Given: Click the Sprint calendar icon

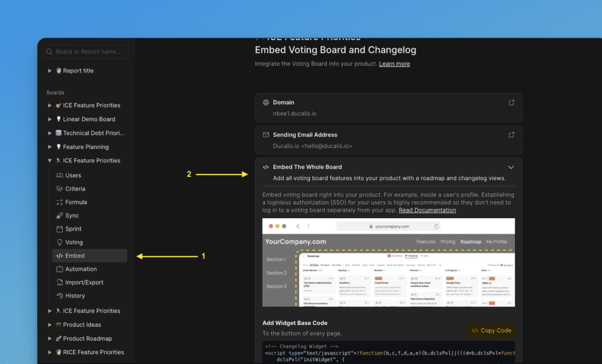Looking at the screenshot, I should point(59,229).
